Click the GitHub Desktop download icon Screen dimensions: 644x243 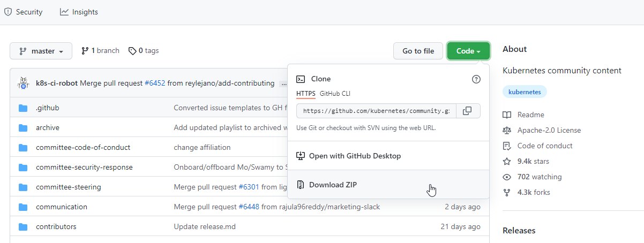coord(301,156)
